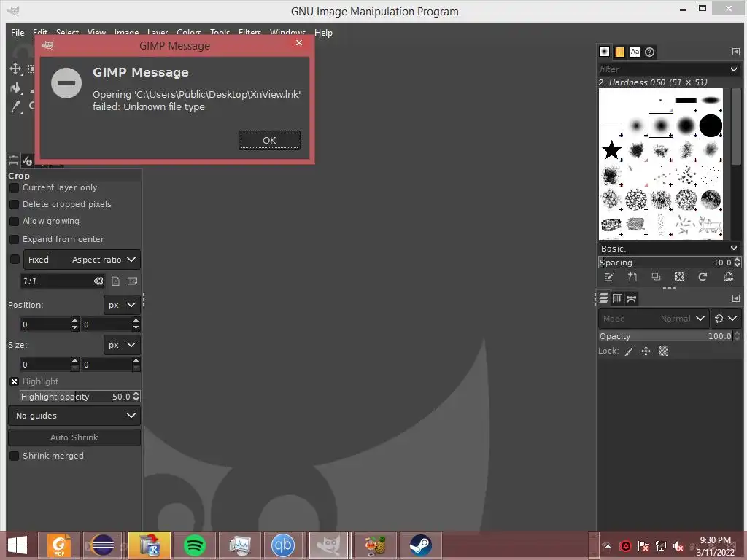Enable Shrink merged option
747x560 pixels.
tap(15, 456)
